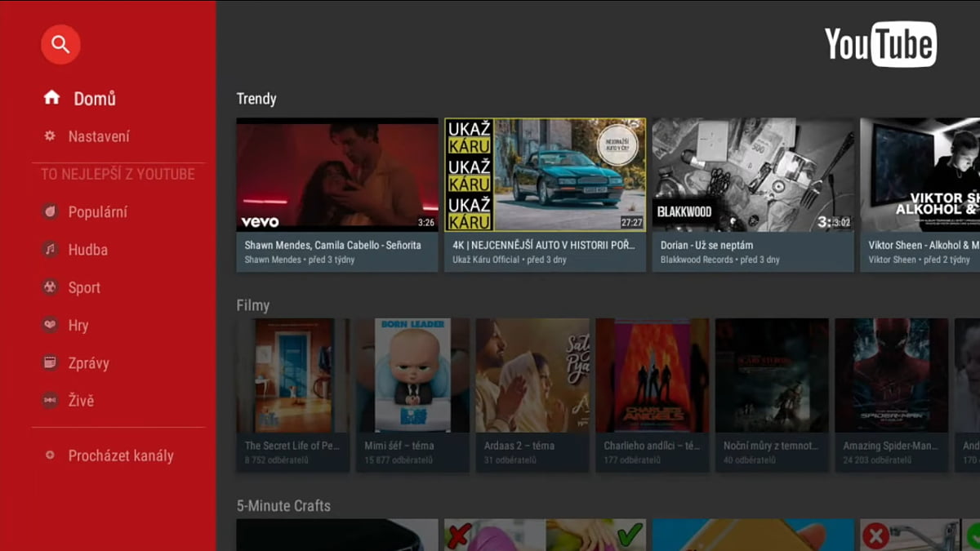The height and width of the screenshot is (551, 980).
Task: Click title 'Dorian - Už se neptám'
Action: [x=707, y=245]
